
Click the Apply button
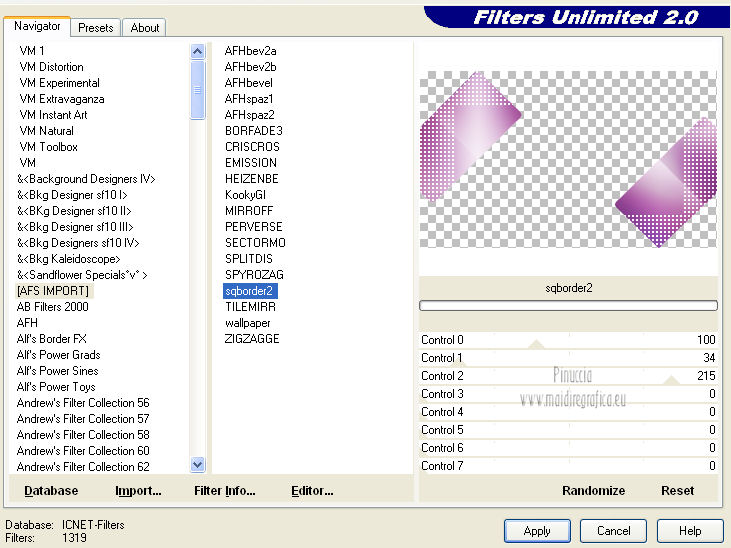point(537,531)
